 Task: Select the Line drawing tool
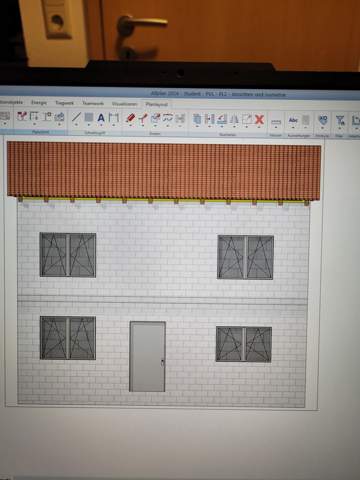click(x=76, y=117)
